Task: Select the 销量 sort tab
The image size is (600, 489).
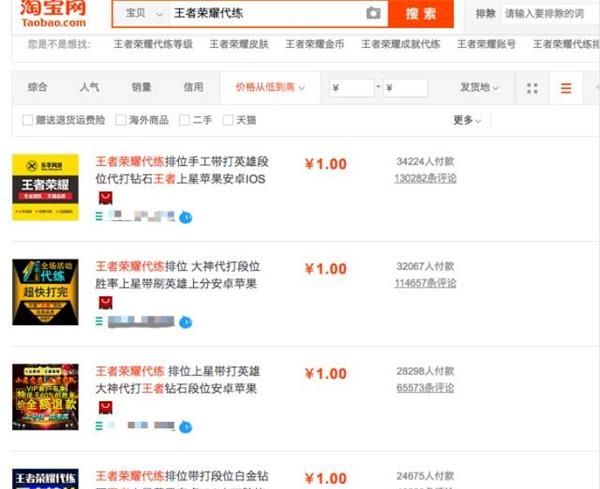Action: [x=141, y=88]
